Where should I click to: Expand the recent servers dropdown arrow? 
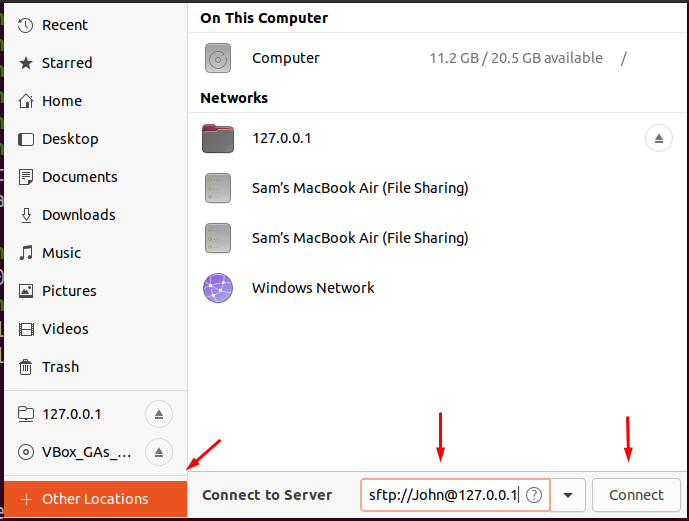(568, 495)
